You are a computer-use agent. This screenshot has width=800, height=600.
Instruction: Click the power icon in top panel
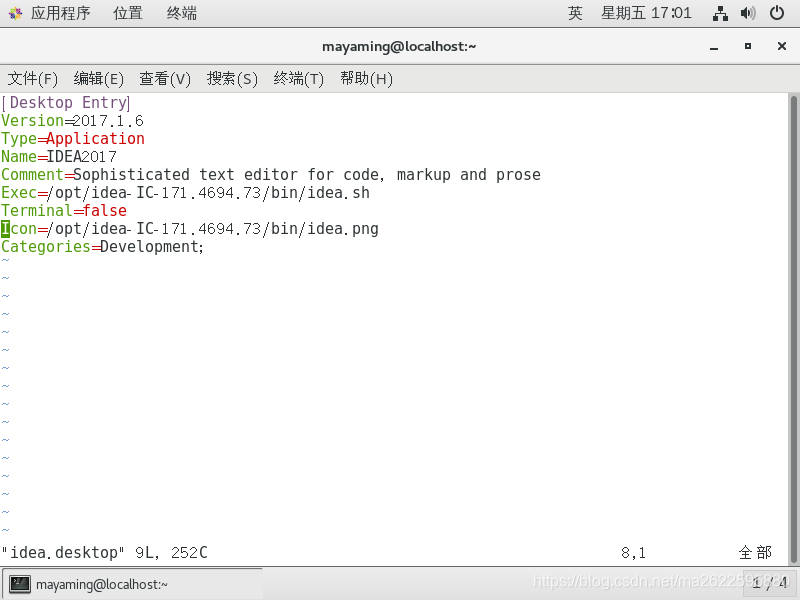coord(777,13)
